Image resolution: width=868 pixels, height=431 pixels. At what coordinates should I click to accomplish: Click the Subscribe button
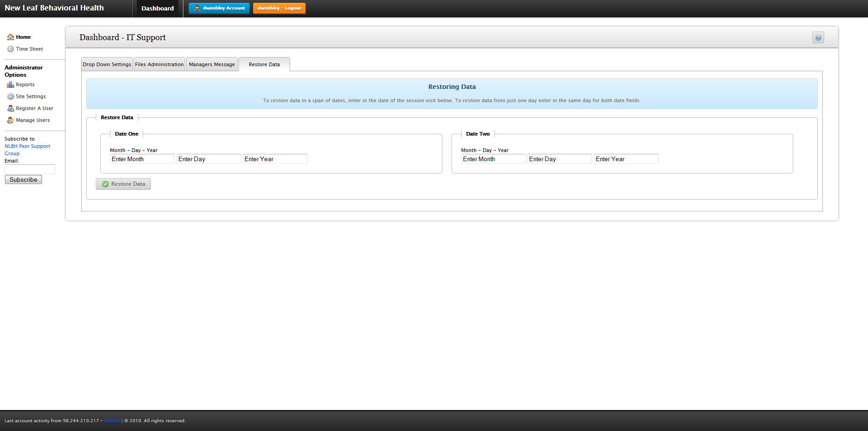pyautogui.click(x=23, y=179)
